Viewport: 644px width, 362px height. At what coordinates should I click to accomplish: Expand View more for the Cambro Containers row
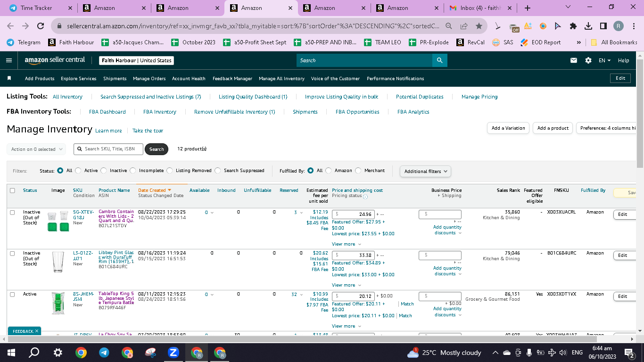tap(347, 244)
